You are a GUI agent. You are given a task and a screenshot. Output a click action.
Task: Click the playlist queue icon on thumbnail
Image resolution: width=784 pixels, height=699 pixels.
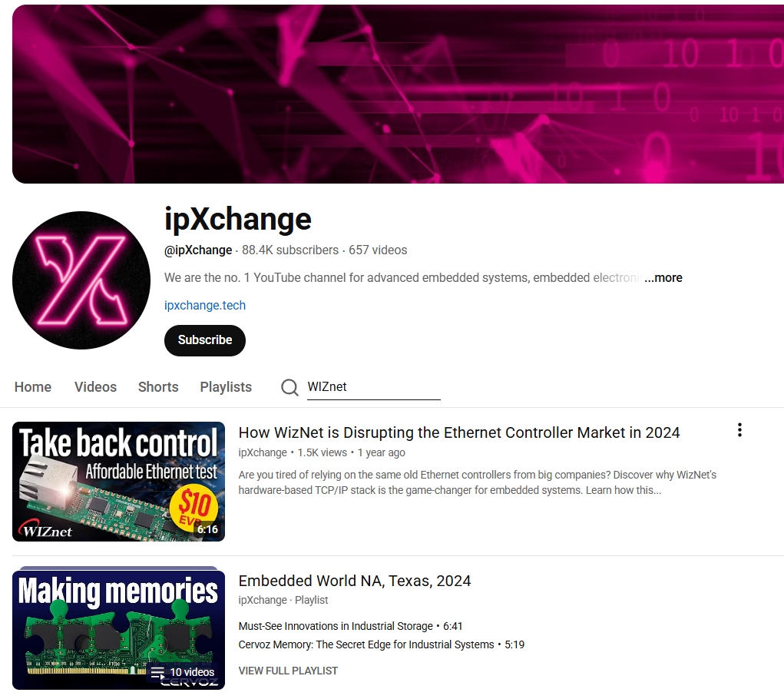[158, 673]
